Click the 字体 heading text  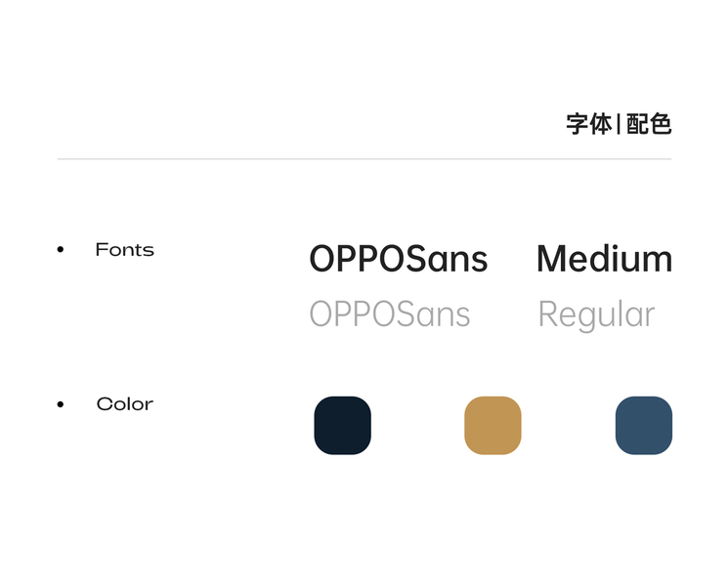pyautogui.click(x=589, y=125)
